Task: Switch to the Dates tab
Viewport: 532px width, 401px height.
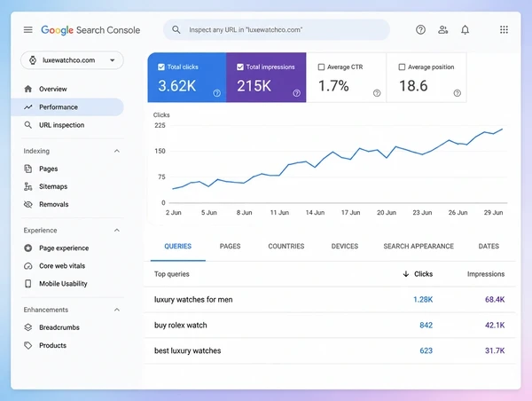Action: click(489, 247)
